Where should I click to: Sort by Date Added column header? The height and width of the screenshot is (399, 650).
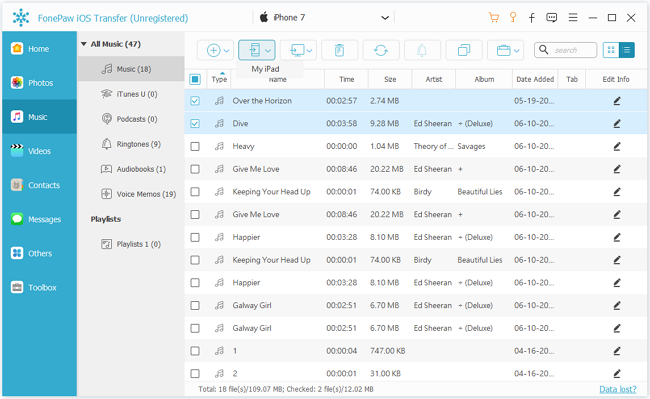[535, 79]
